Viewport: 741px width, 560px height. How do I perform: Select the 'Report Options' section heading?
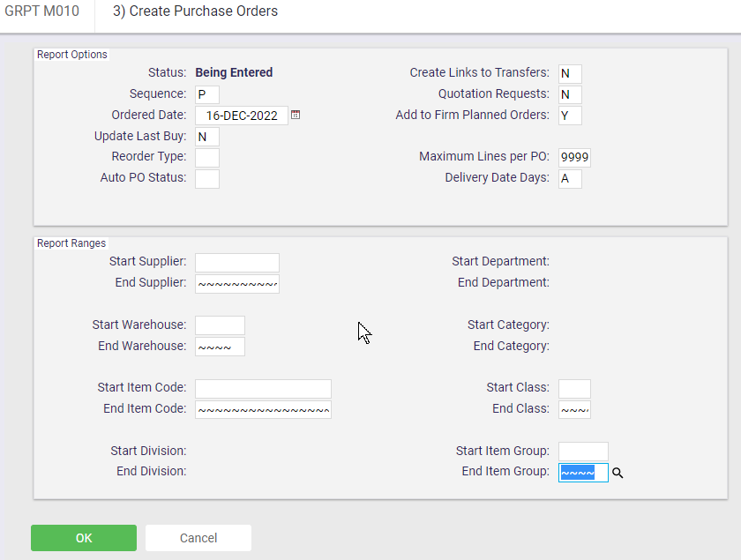point(71,55)
